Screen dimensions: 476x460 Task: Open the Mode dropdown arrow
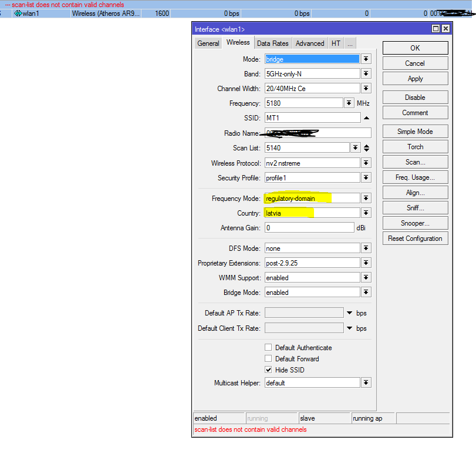click(x=366, y=59)
